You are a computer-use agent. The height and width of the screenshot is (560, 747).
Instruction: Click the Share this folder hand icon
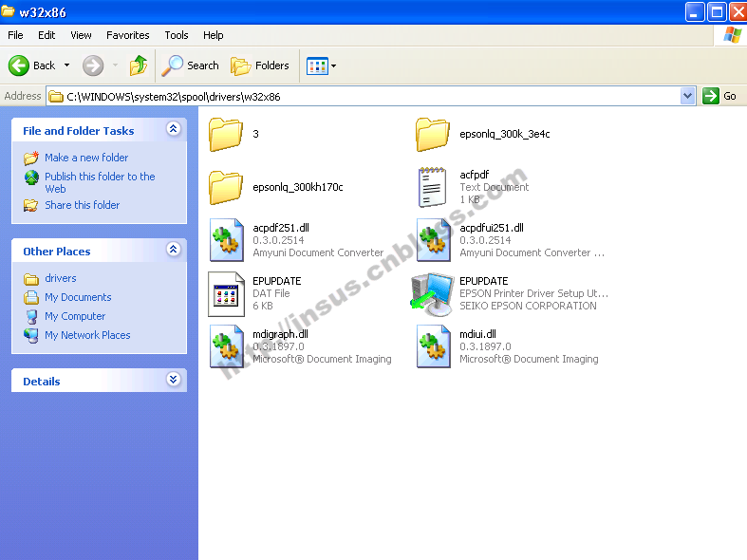pos(31,205)
